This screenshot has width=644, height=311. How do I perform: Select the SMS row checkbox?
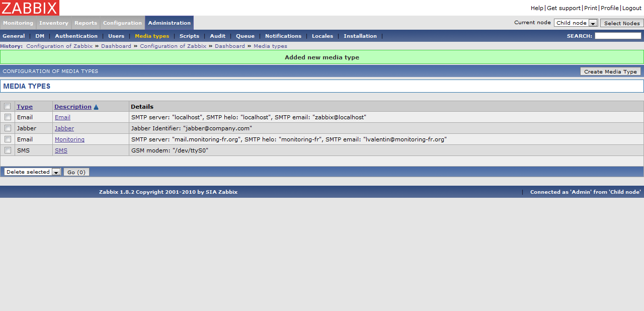coord(8,150)
